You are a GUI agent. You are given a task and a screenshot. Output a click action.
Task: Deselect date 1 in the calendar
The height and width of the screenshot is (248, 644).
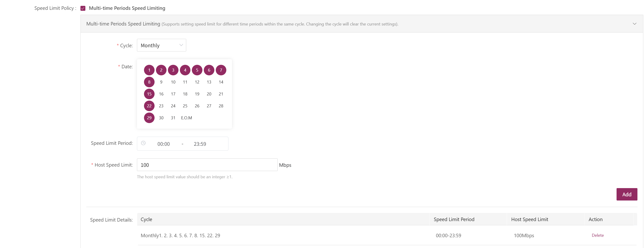click(149, 70)
